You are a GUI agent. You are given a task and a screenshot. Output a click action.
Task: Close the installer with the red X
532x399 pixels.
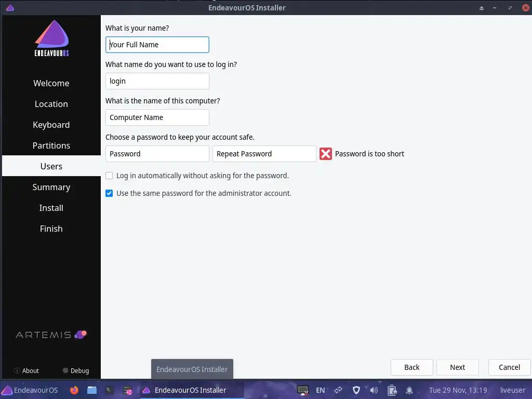click(x=526, y=8)
